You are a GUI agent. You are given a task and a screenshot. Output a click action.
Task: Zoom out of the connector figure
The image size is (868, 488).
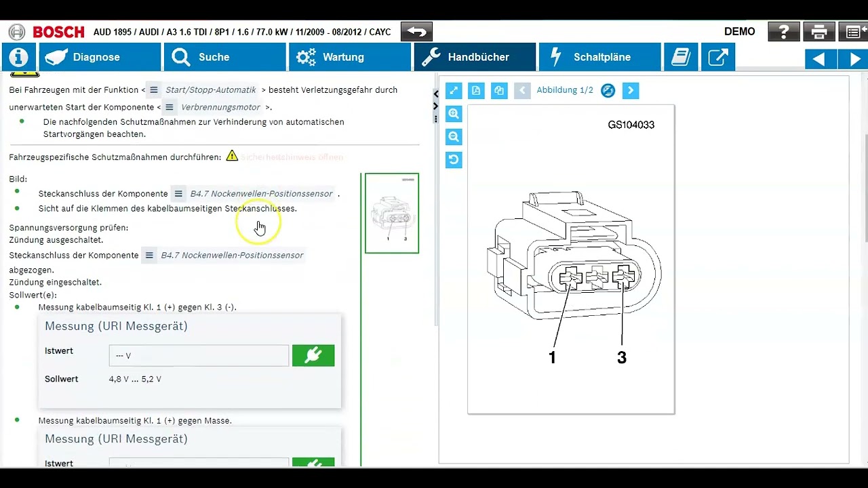click(x=454, y=137)
